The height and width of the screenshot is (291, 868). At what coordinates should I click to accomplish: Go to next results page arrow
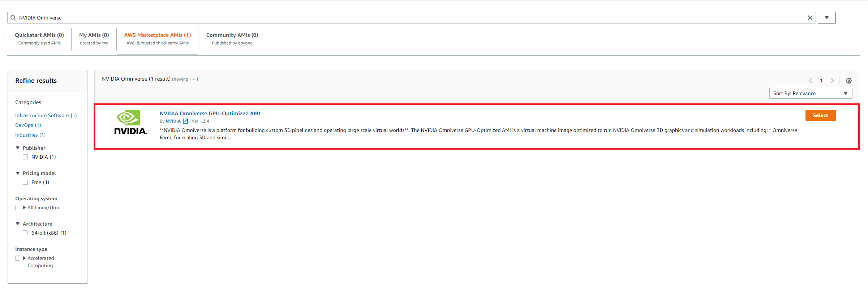point(832,81)
